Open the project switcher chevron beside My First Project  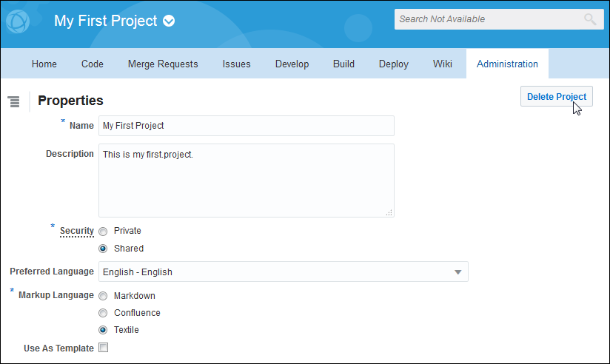169,21
